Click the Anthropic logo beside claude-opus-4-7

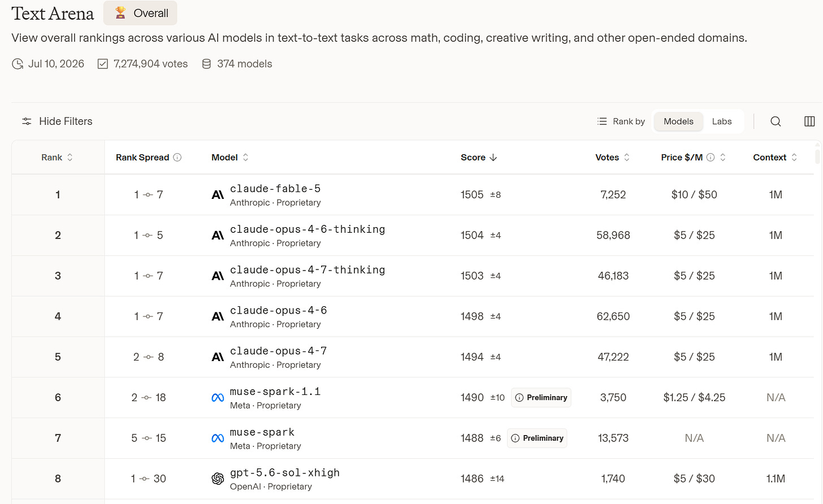218,357
